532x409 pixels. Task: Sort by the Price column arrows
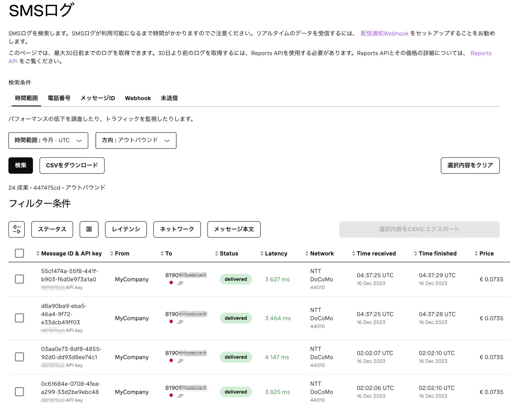(x=476, y=253)
